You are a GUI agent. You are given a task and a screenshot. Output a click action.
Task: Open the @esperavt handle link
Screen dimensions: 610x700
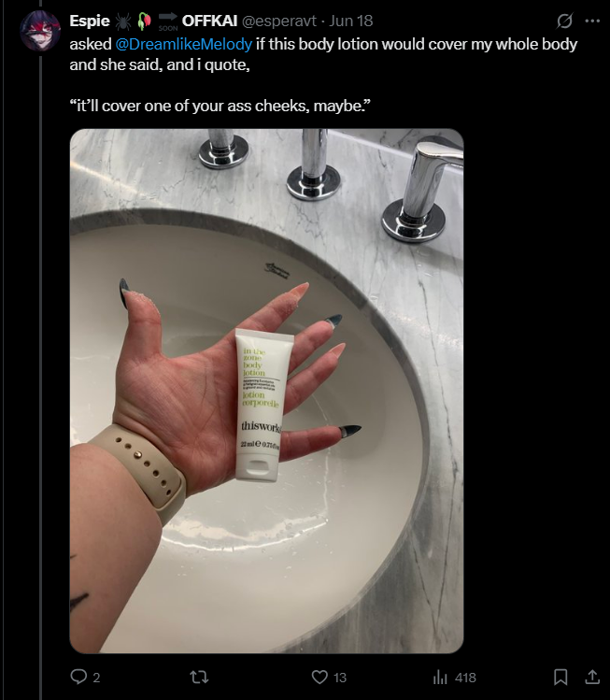pyautogui.click(x=279, y=21)
